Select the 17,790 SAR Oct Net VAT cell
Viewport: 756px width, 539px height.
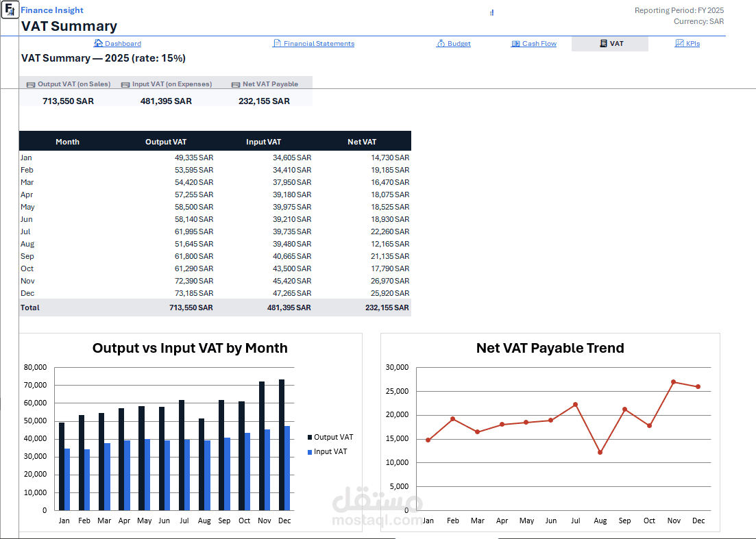(390, 268)
